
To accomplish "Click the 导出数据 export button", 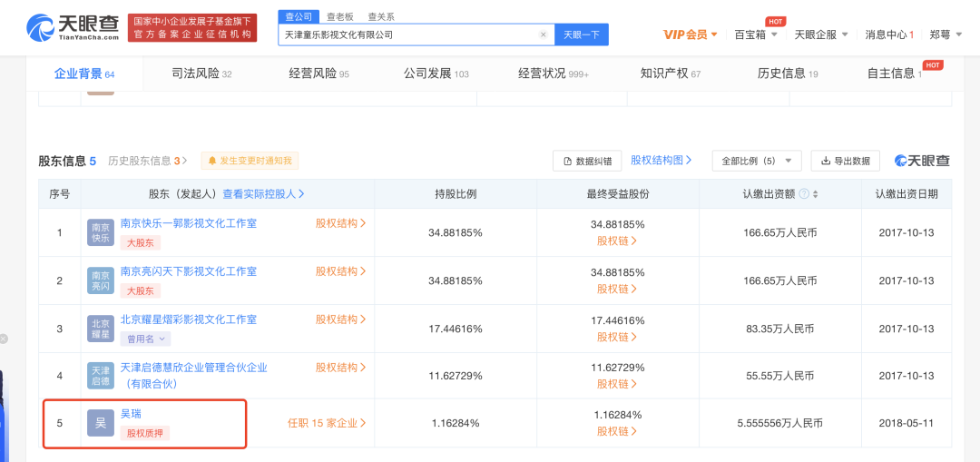I will click(x=845, y=161).
